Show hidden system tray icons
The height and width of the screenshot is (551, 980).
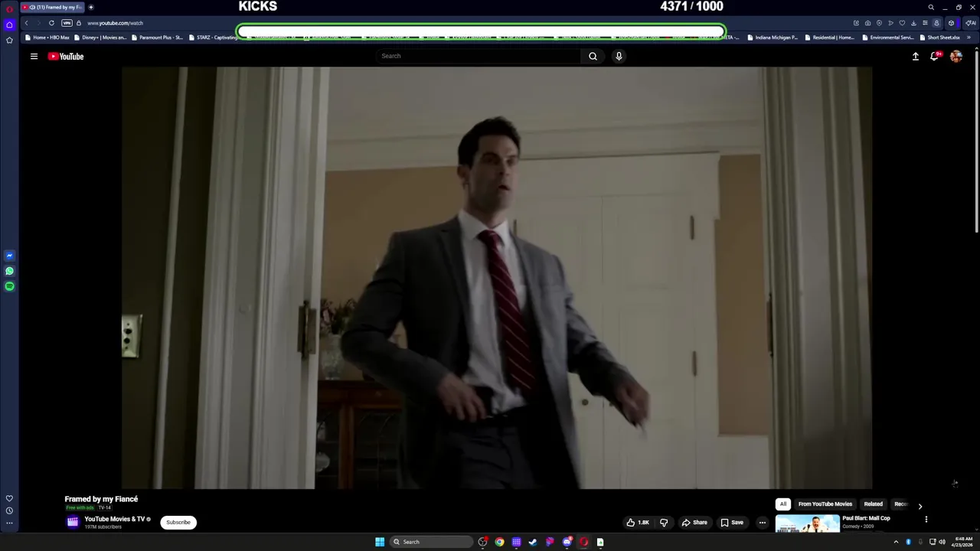point(896,542)
